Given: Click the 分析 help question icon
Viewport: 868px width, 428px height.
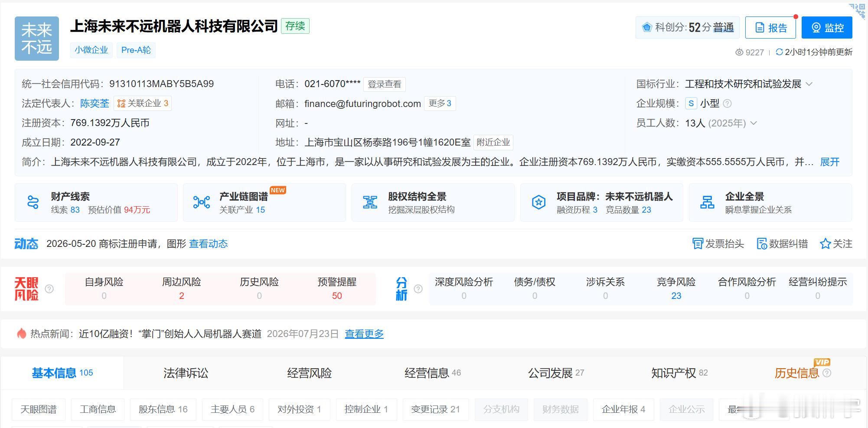Looking at the screenshot, I should (x=418, y=289).
